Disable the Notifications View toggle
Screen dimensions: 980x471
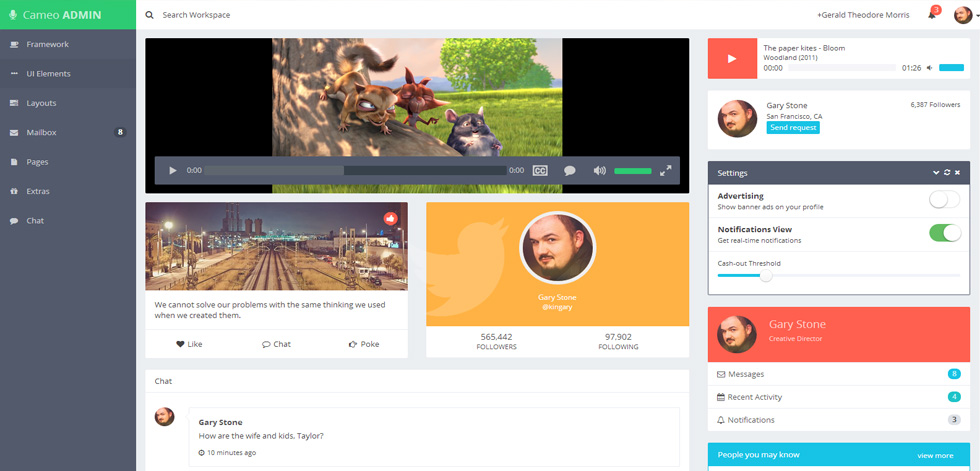point(944,233)
